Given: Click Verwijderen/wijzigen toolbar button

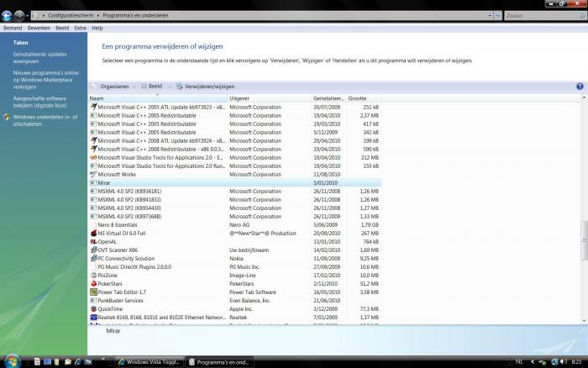Looking at the screenshot, I should pyautogui.click(x=206, y=87).
